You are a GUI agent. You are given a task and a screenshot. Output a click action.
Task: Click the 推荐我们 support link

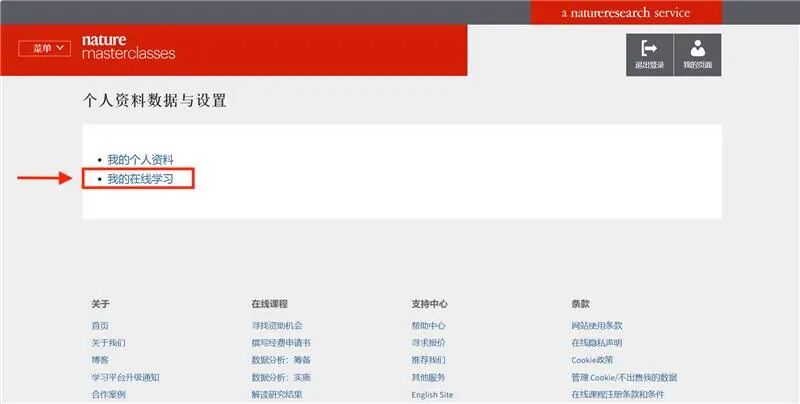pyautogui.click(x=429, y=360)
